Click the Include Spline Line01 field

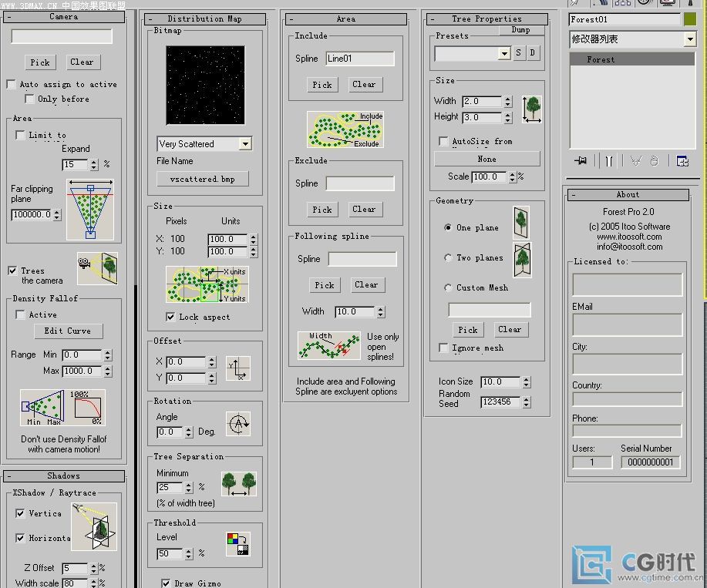click(x=360, y=58)
